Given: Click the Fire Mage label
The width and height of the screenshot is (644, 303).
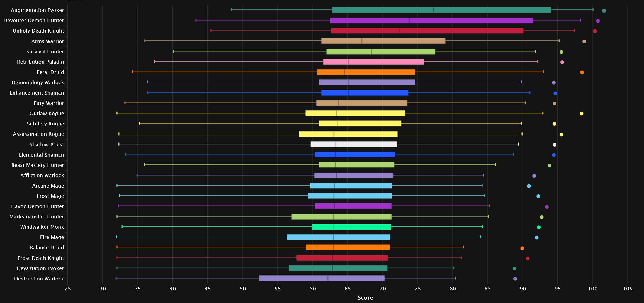Looking at the screenshot, I should 52,237.
